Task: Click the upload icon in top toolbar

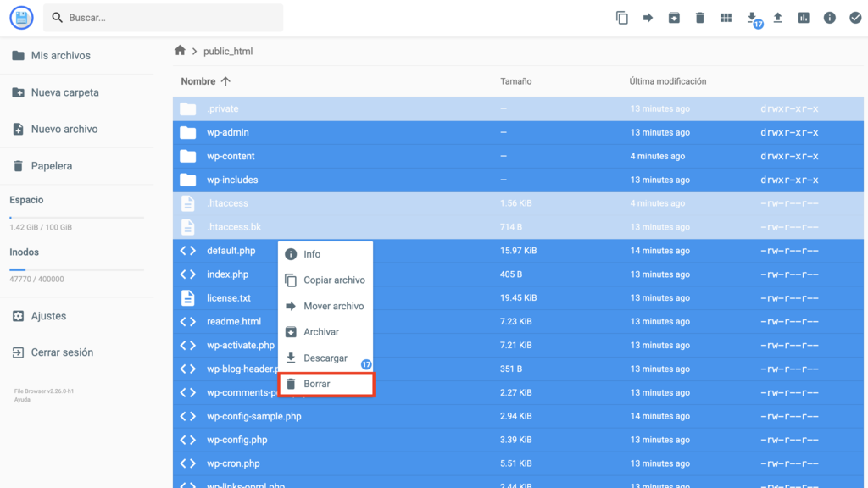Action: (x=777, y=18)
